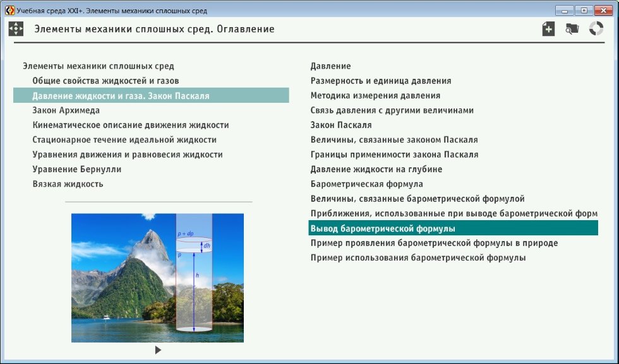Open a new document via the plus-page icon

548,28
